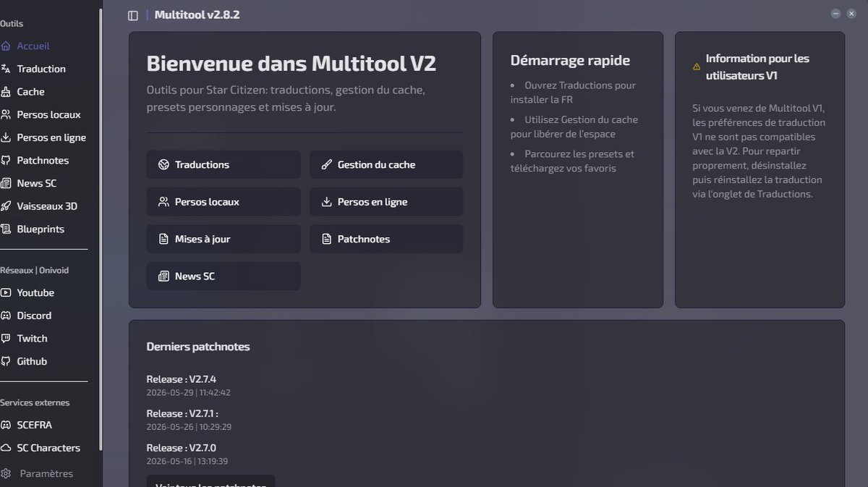868x487 pixels.
Task: Click the Derniers patchnotes heading
Action: [x=198, y=347]
